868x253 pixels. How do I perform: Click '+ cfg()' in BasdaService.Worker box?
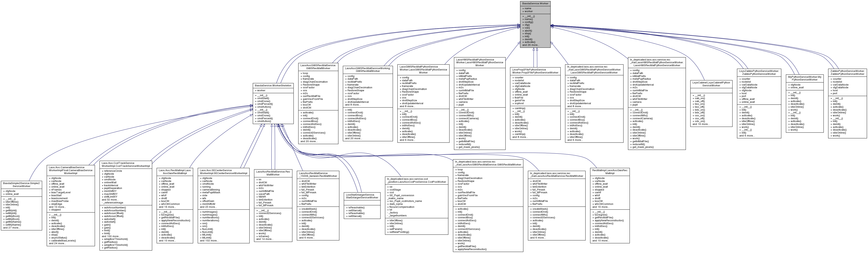click(526, 25)
